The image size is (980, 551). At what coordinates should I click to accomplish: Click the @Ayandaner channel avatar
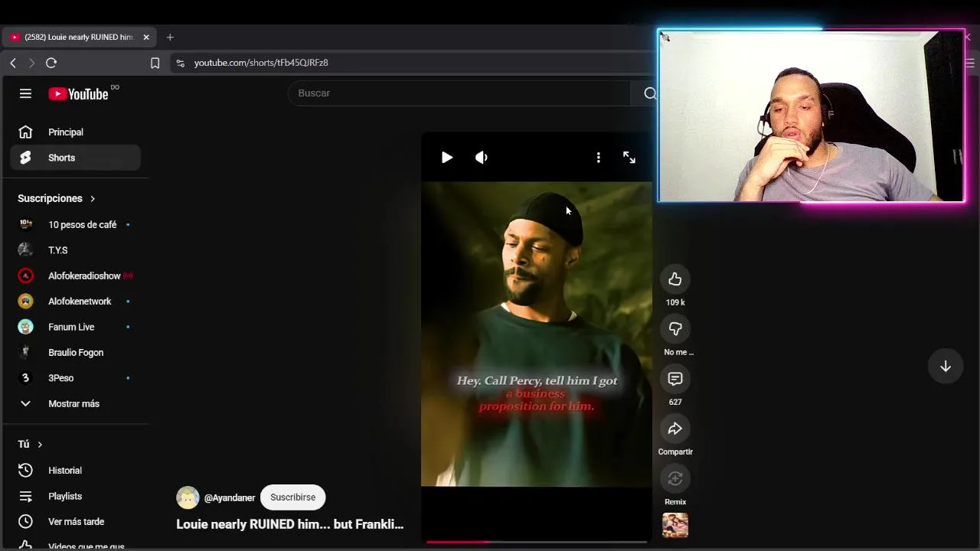pyautogui.click(x=188, y=497)
